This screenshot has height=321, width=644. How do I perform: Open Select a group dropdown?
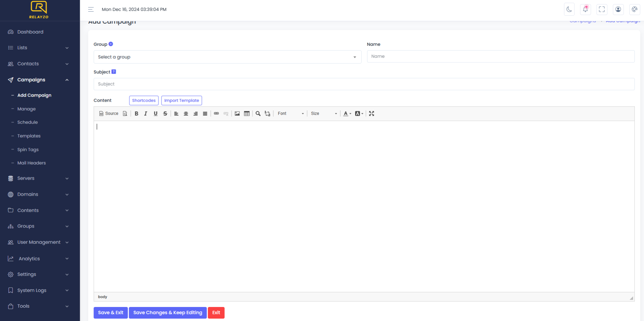[x=227, y=57]
